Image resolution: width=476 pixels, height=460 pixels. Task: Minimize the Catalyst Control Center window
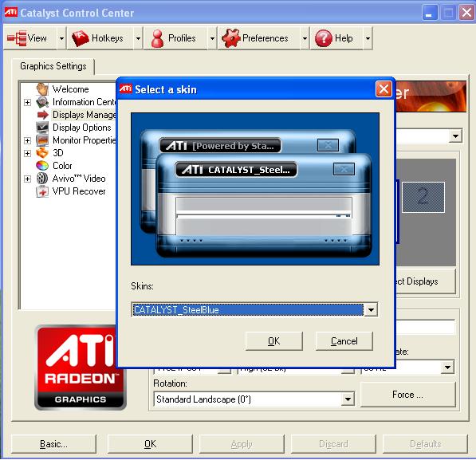pyautogui.click(x=429, y=13)
